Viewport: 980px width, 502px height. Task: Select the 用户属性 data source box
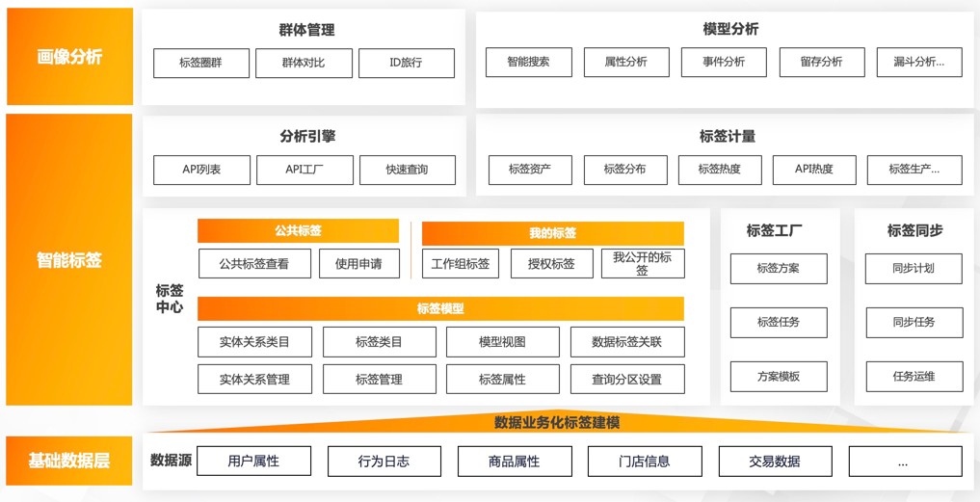(253, 462)
